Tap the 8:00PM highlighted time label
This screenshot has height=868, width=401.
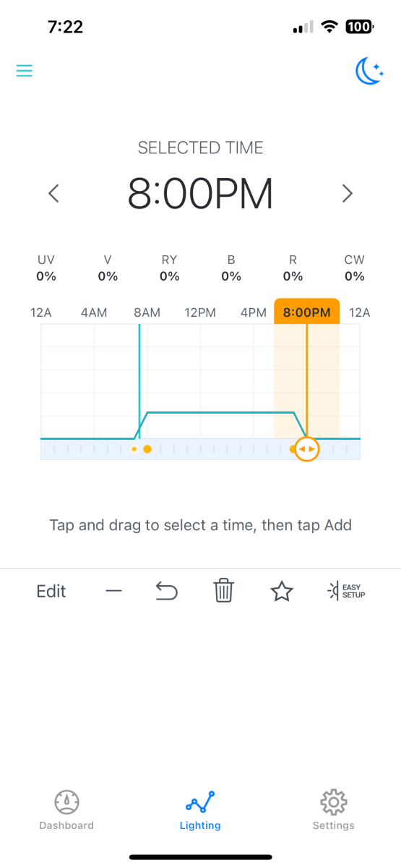[307, 312]
